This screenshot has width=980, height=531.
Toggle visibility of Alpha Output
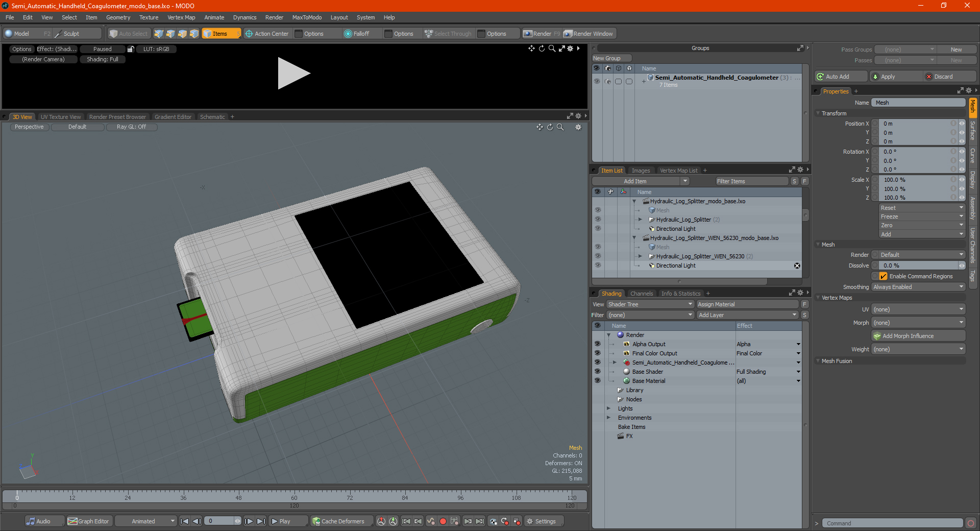click(x=597, y=344)
